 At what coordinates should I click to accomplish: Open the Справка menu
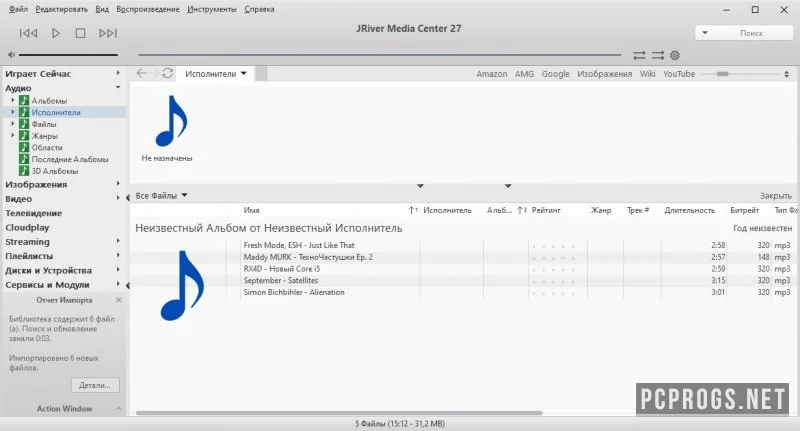click(259, 9)
